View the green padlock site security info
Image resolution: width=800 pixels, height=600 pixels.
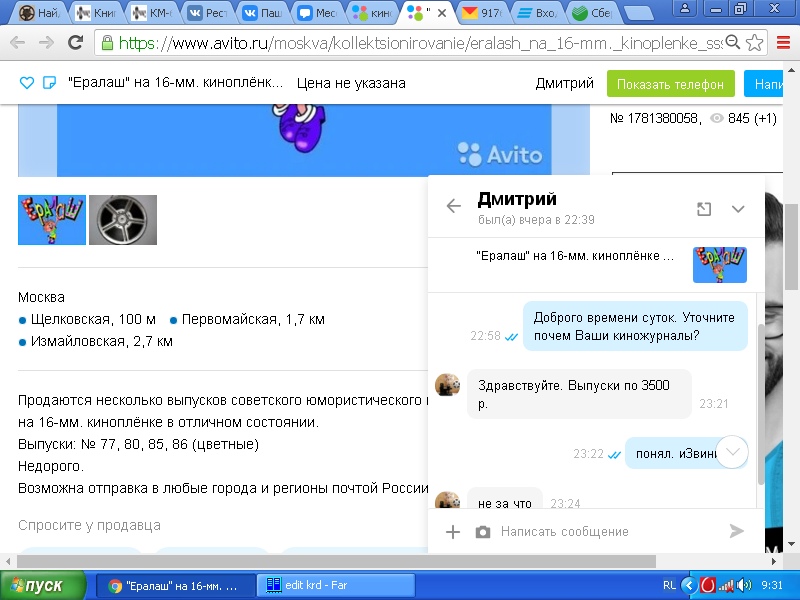pos(107,42)
